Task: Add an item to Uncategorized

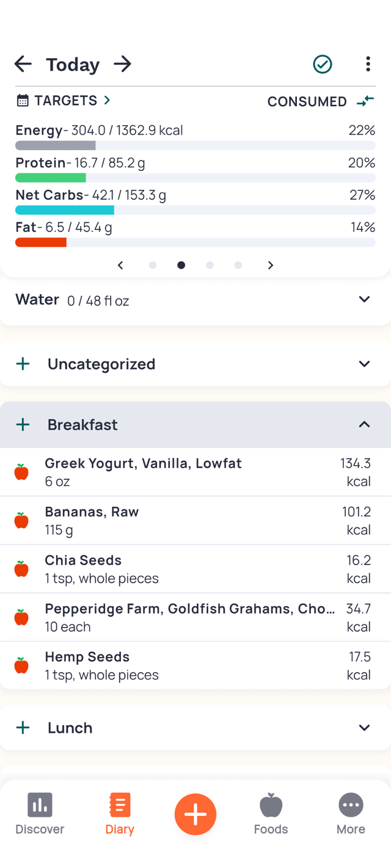Action: pyautogui.click(x=23, y=364)
